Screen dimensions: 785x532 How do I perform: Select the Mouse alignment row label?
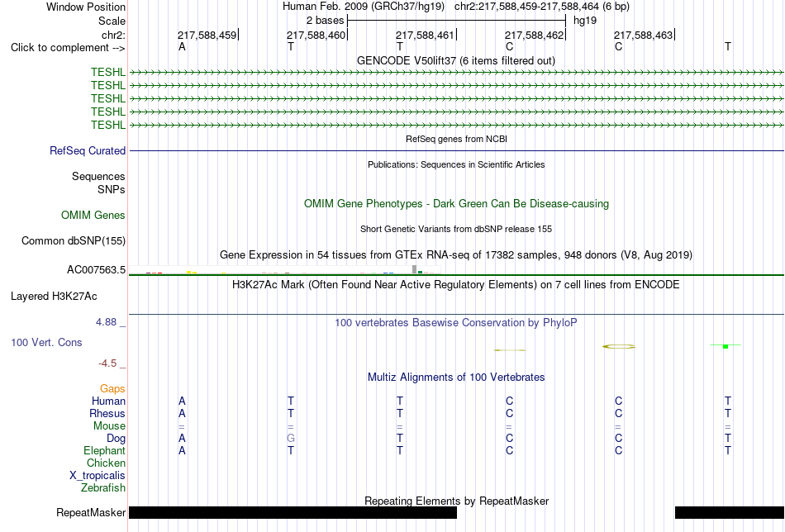109,426
